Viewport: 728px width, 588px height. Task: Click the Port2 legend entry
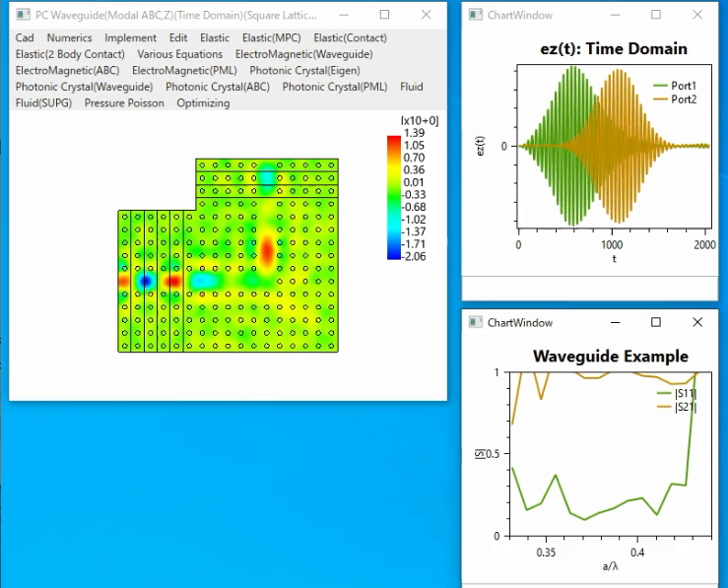[x=675, y=99]
